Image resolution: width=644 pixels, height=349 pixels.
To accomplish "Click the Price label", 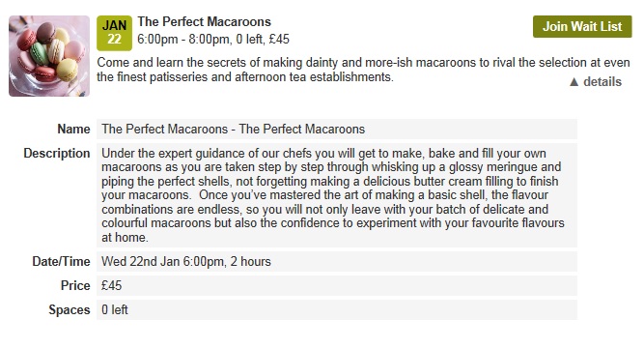I will click(75, 286).
